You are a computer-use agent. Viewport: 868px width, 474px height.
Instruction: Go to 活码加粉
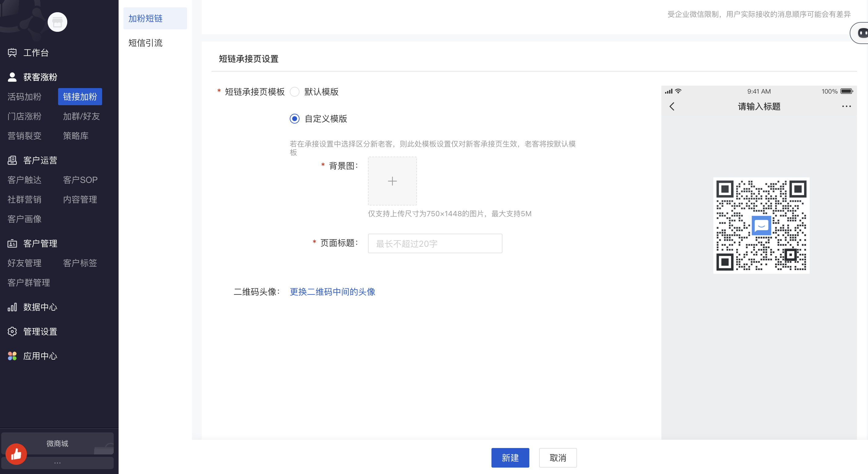pos(24,97)
